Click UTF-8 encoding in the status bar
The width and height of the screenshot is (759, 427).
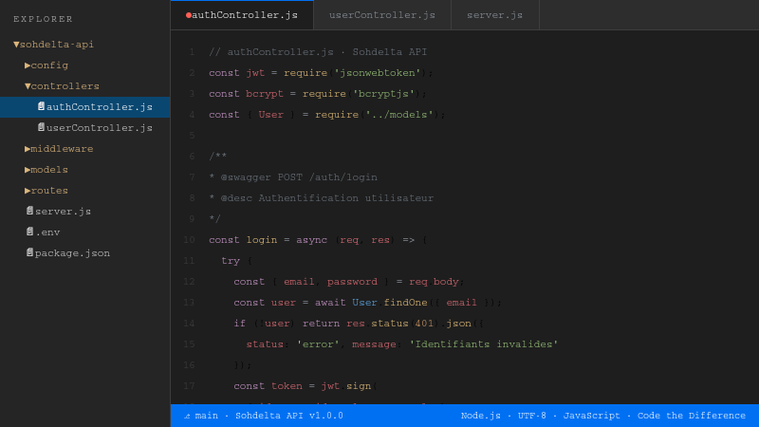(x=531, y=416)
